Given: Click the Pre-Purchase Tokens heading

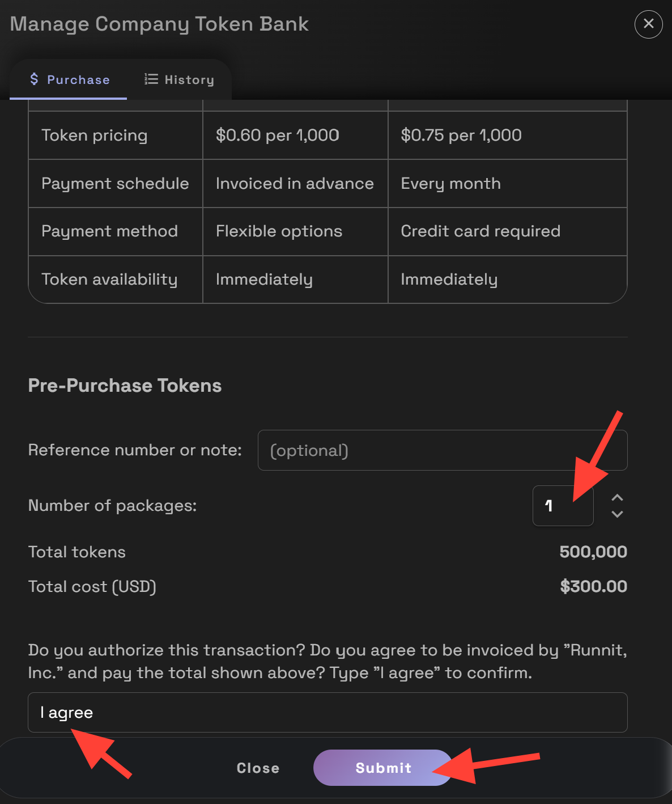Looking at the screenshot, I should [125, 386].
